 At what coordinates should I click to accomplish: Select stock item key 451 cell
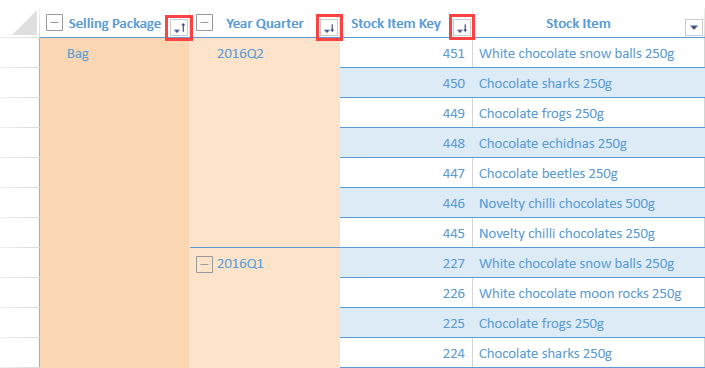406,53
